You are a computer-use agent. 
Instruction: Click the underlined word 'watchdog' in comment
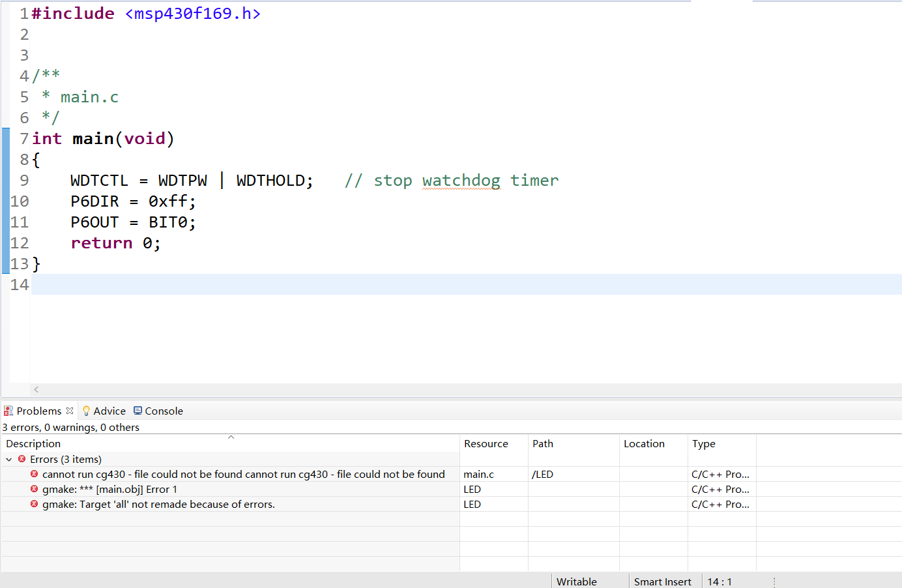[461, 181]
